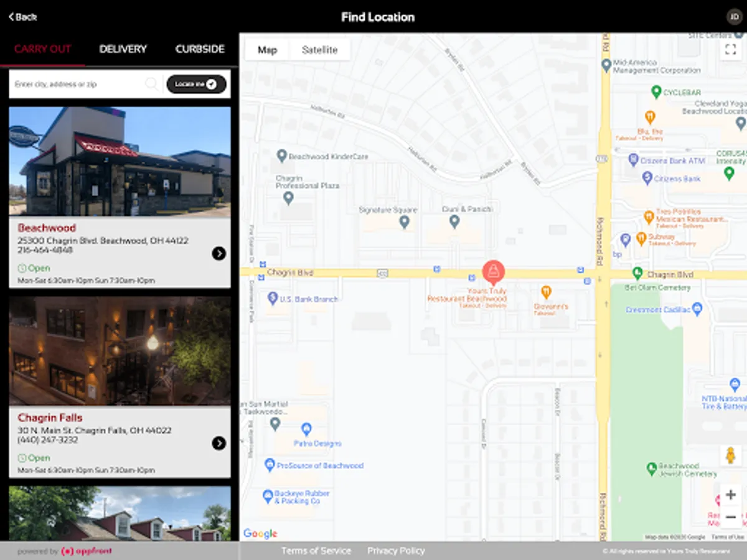
Task: Expand Chagrin Falls location details
Action: pyautogui.click(x=219, y=443)
